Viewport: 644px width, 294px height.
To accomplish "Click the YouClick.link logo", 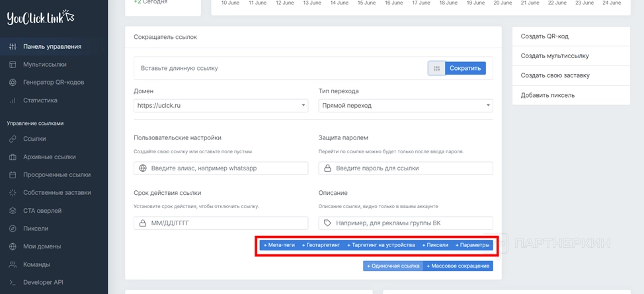I will point(40,17).
